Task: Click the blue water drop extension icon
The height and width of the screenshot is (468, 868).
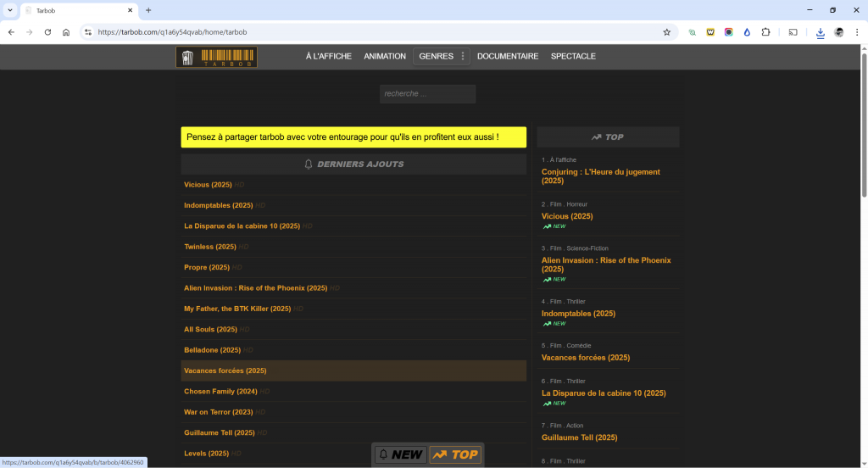Action: 747,32
